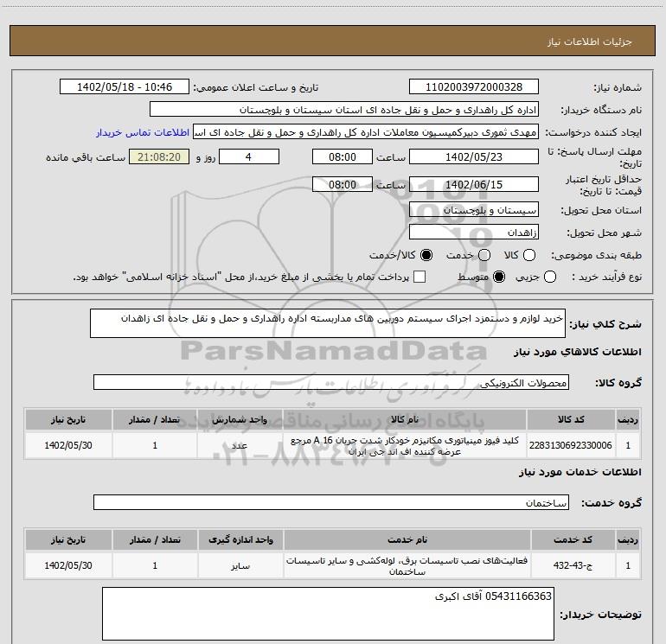Click price validity date 1402/06/15 field
This screenshot has width=666, height=644.
[474, 185]
